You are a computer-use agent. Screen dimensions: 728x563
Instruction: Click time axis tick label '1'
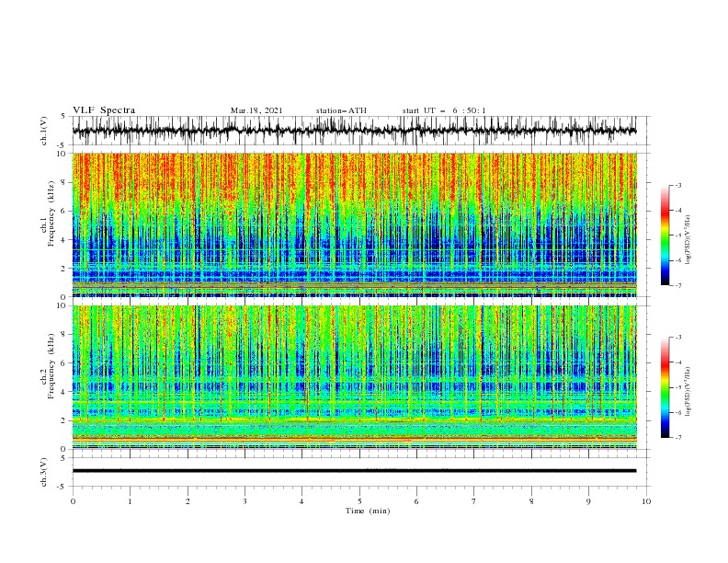pos(130,501)
